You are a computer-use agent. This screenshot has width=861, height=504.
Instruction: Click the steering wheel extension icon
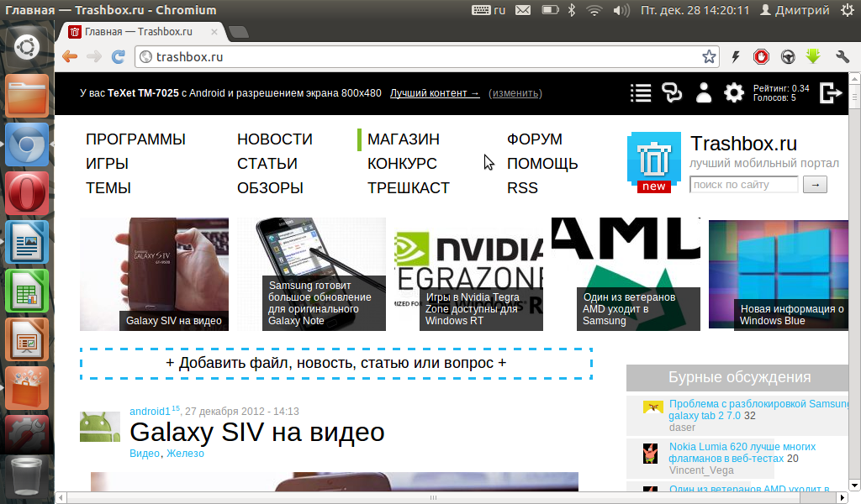788,56
